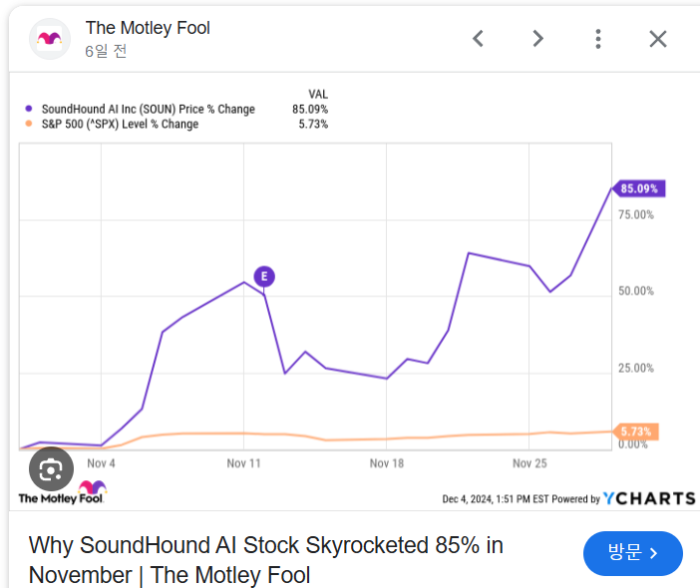The height and width of the screenshot is (588, 700).
Task: Click the YCHARTS logo
Action: point(649,498)
